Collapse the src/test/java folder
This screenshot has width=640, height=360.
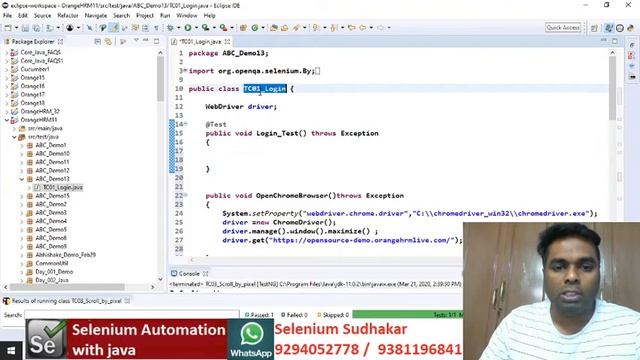pos(14,137)
